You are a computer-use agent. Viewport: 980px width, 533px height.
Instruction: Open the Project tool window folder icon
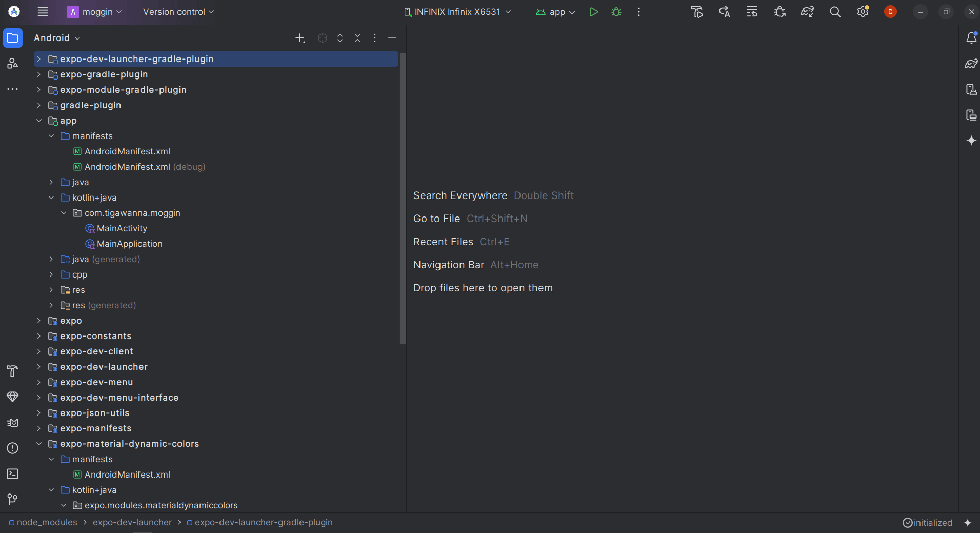pyautogui.click(x=13, y=38)
